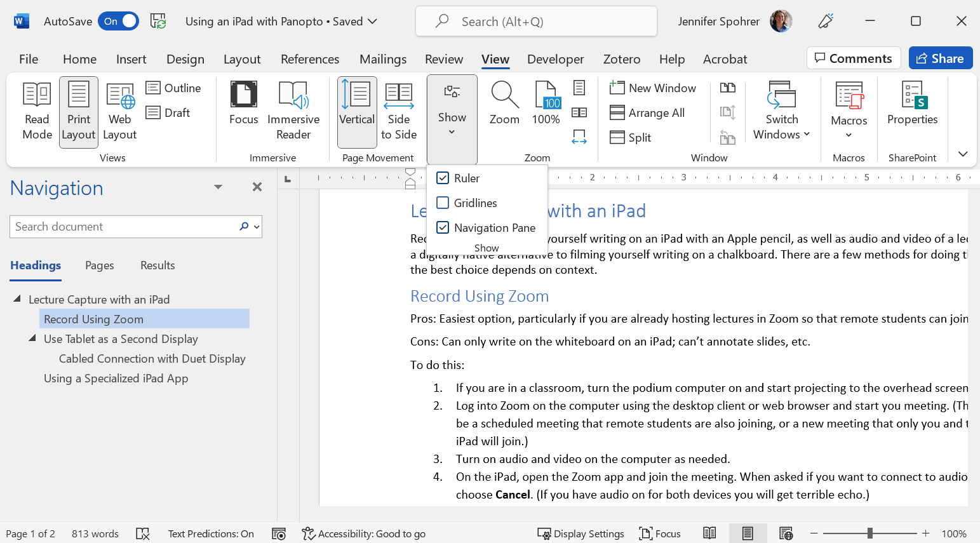
Task: Switch to Web Layout in the ribbon
Action: click(x=119, y=112)
